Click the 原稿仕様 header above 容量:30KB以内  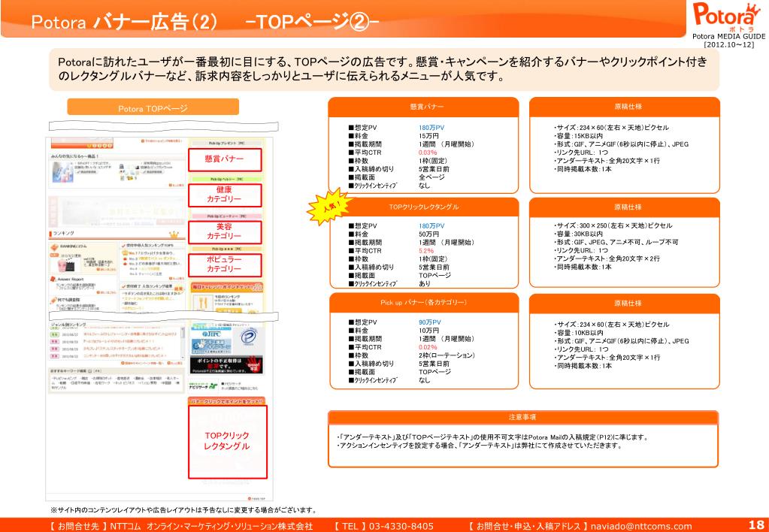pyautogui.click(x=625, y=207)
